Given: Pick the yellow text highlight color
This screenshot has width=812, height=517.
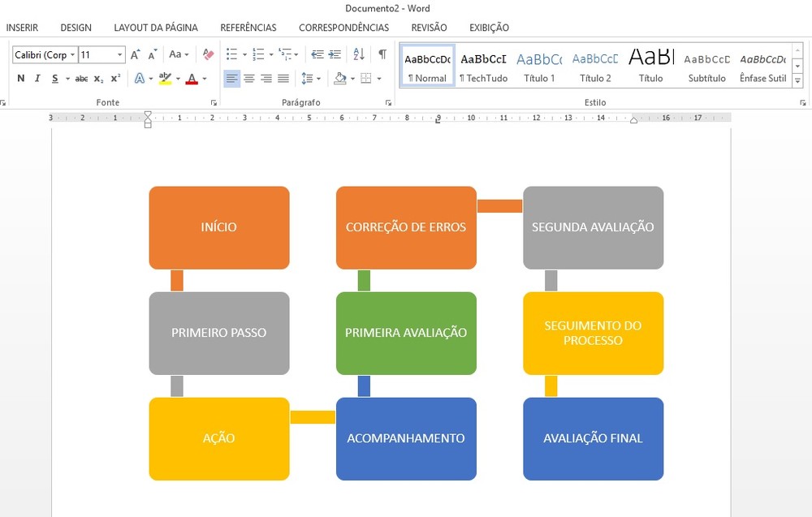Looking at the screenshot, I should [165, 78].
